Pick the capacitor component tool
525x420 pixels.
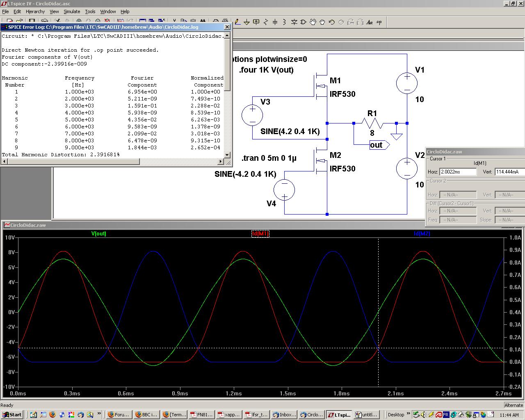275,22
